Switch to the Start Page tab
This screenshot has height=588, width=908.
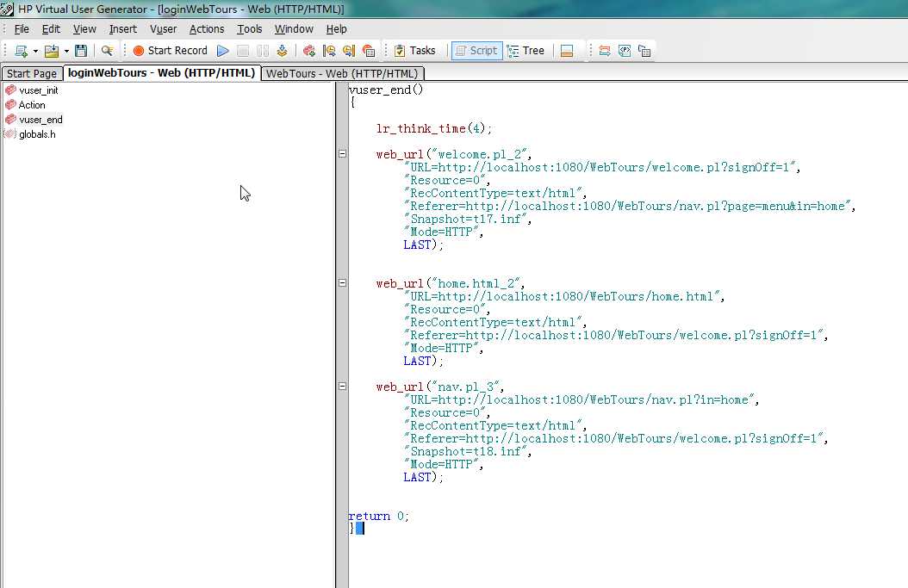coord(32,73)
